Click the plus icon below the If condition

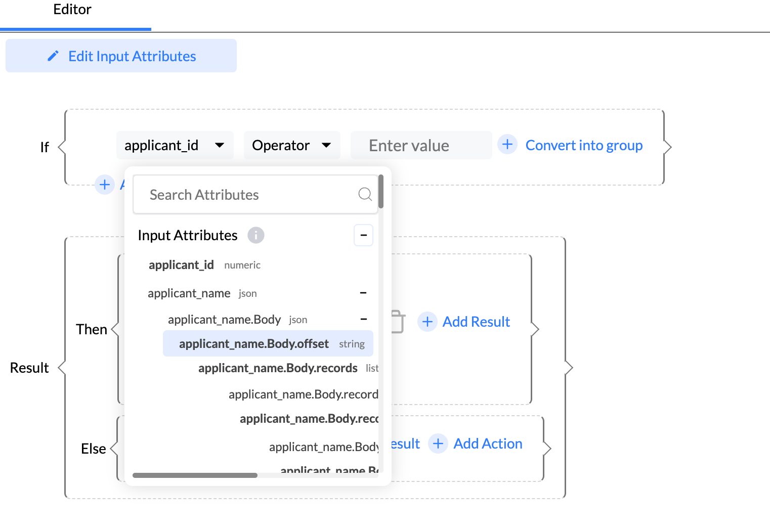point(105,185)
